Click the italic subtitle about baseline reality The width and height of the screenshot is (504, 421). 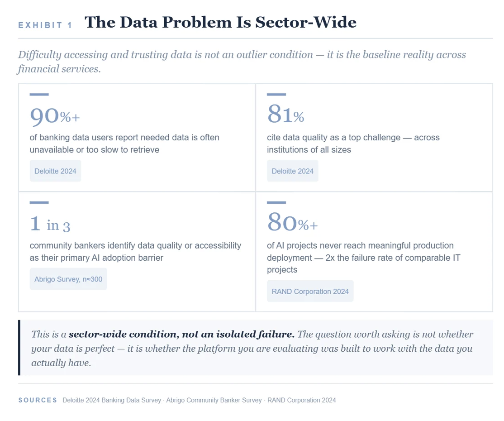click(x=242, y=62)
